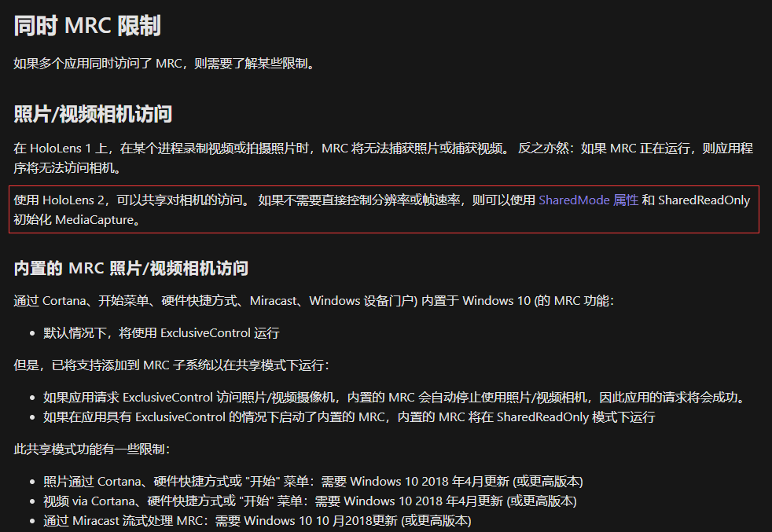Click the bullet starting with 视频 via Cortana
The height and width of the screenshot is (532, 772).
pos(309,501)
